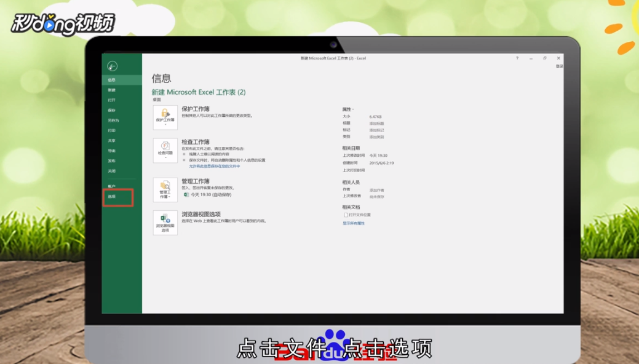Viewport: 639px width, 364px height.
Task: Close the Excel window
Action: [x=558, y=58]
